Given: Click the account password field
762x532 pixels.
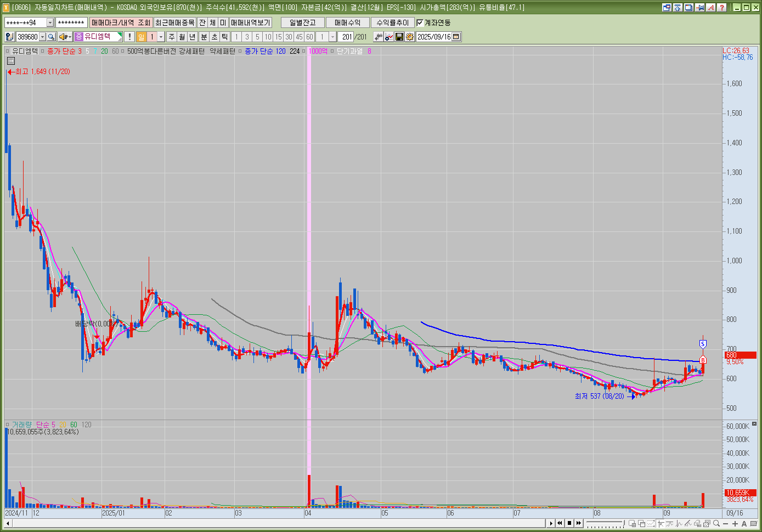Looking at the screenshot, I should [x=71, y=22].
